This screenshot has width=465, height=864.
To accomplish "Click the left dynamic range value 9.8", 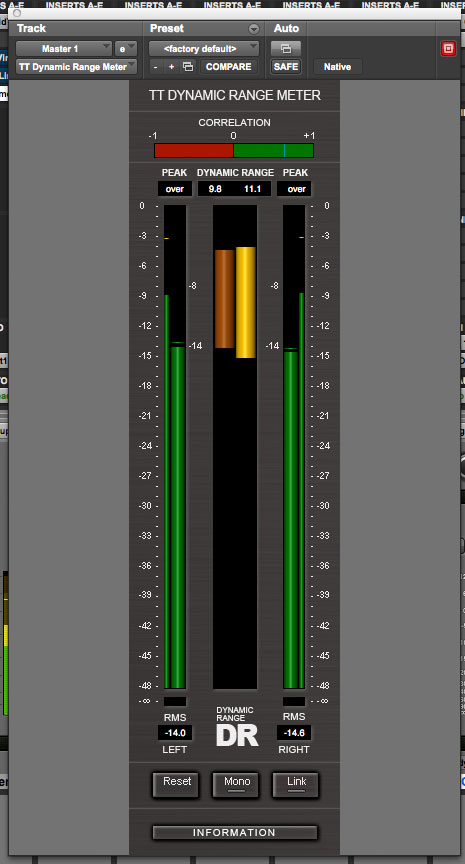I will click(x=215, y=189).
